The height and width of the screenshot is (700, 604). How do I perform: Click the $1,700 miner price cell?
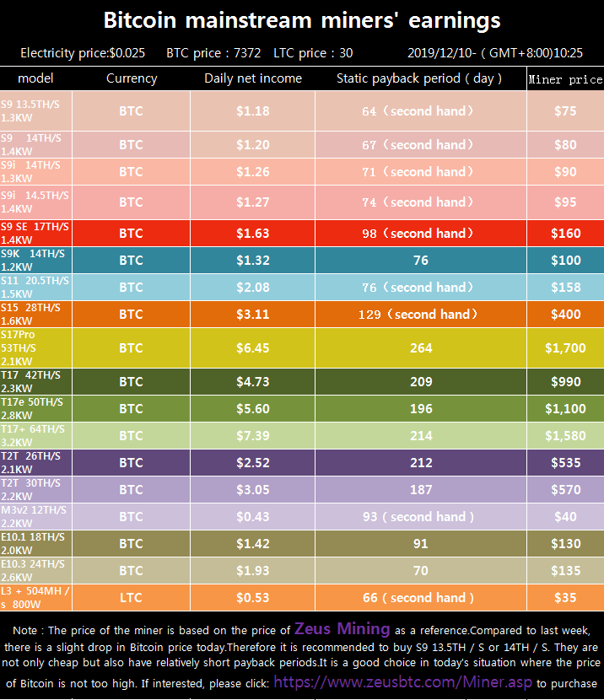(x=565, y=347)
